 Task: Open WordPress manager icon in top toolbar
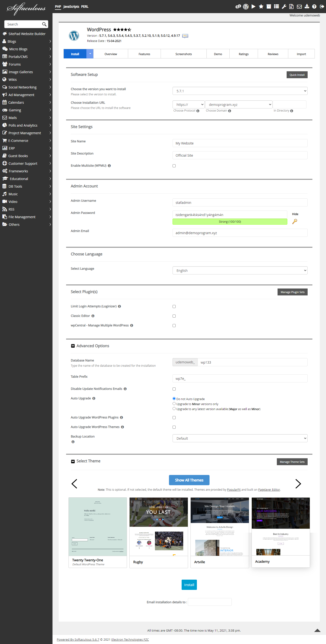246,6
